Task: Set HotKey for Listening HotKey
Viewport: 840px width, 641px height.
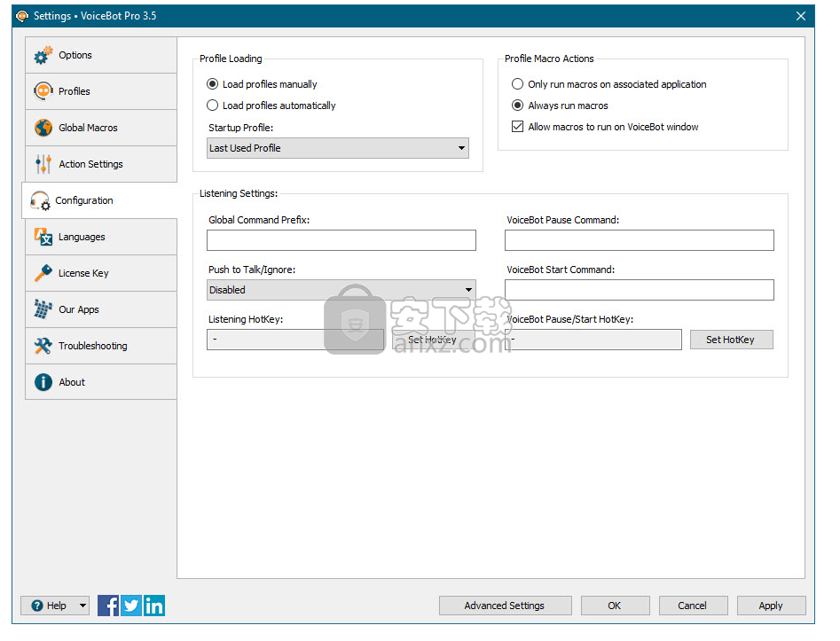Action: tap(433, 340)
